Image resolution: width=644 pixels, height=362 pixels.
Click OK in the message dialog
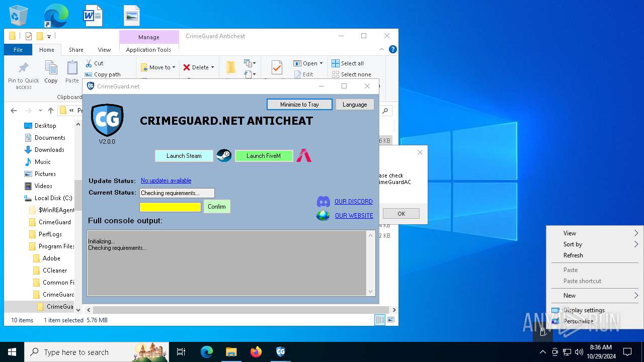[x=401, y=214]
